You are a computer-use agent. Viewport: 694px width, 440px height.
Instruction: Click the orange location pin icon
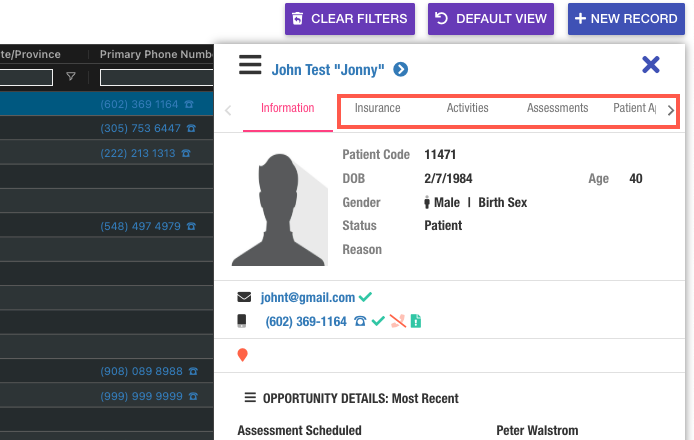[243, 355]
